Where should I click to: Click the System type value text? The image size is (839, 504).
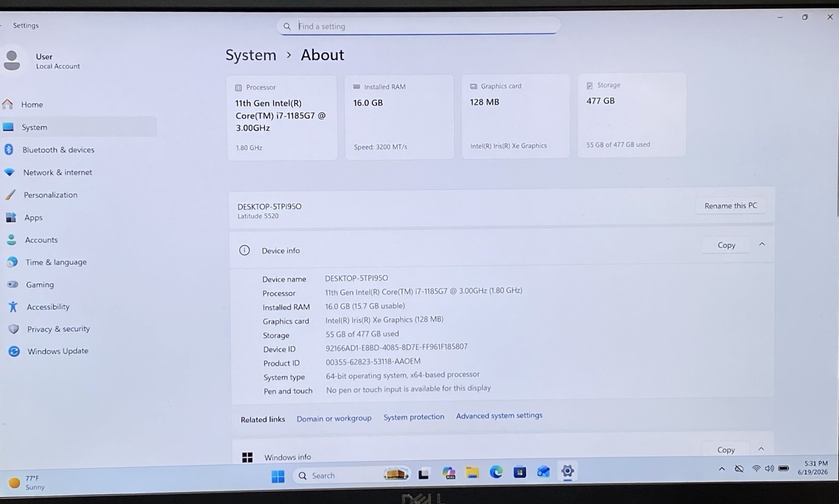(x=403, y=375)
